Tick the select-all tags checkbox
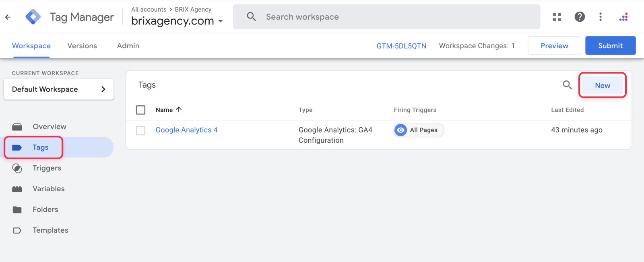The width and height of the screenshot is (644, 262). coord(140,110)
